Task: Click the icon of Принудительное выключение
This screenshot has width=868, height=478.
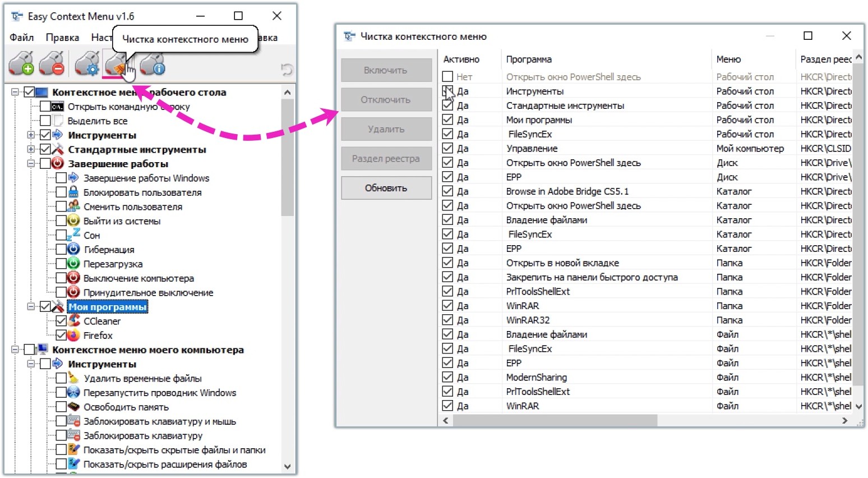Action: 73,292
